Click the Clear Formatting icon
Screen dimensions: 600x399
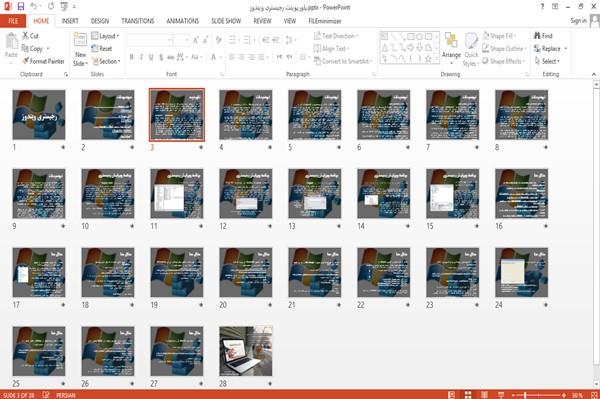pos(218,40)
